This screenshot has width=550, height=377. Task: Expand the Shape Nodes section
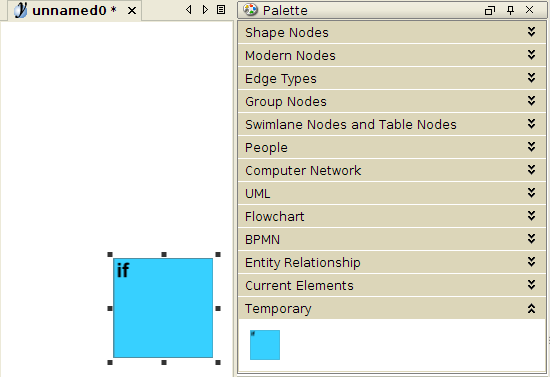pyautogui.click(x=391, y=32)
